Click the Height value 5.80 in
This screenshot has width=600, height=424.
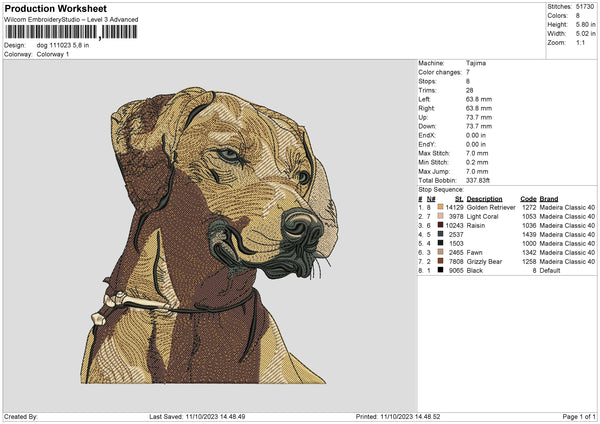[x=585, y=24]
